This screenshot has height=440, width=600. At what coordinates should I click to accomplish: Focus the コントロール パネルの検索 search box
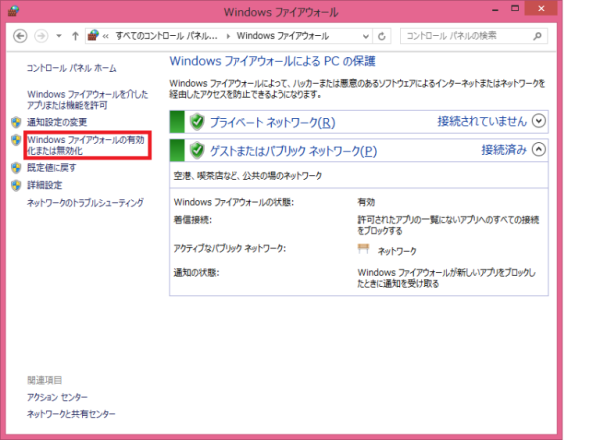pyautogui.click(x=474, y=36)
